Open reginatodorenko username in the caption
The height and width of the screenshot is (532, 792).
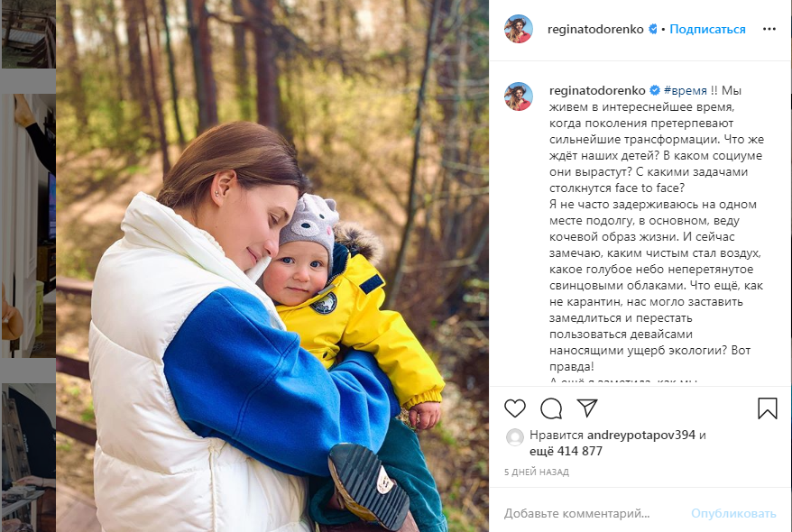pyautogui.click(x=597, y=90)
